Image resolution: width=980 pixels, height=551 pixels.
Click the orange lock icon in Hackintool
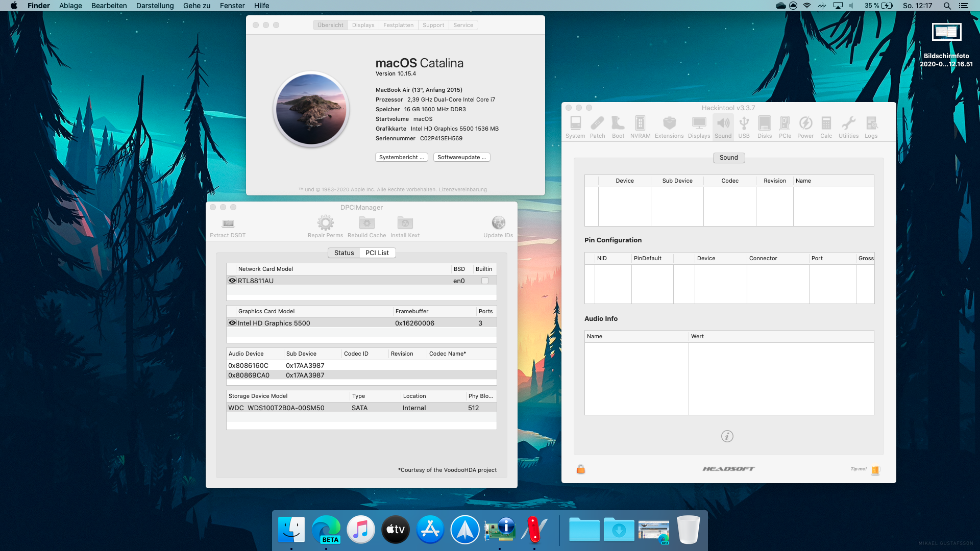[x=581, y=469]
